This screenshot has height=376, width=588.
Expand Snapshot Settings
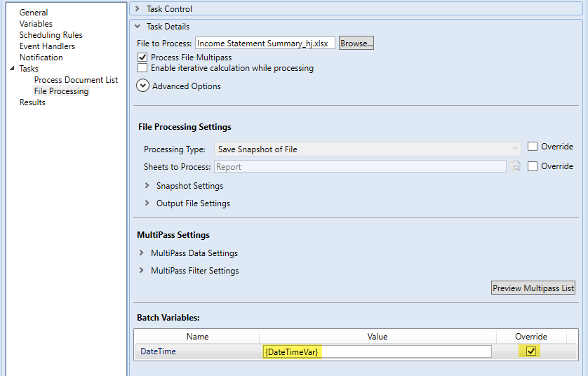click(x=147, y=186)
